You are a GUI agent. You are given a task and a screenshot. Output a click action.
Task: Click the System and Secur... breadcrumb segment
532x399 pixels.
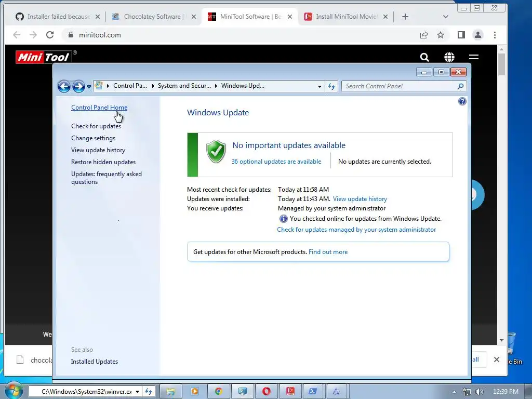[x=184, y=86]
